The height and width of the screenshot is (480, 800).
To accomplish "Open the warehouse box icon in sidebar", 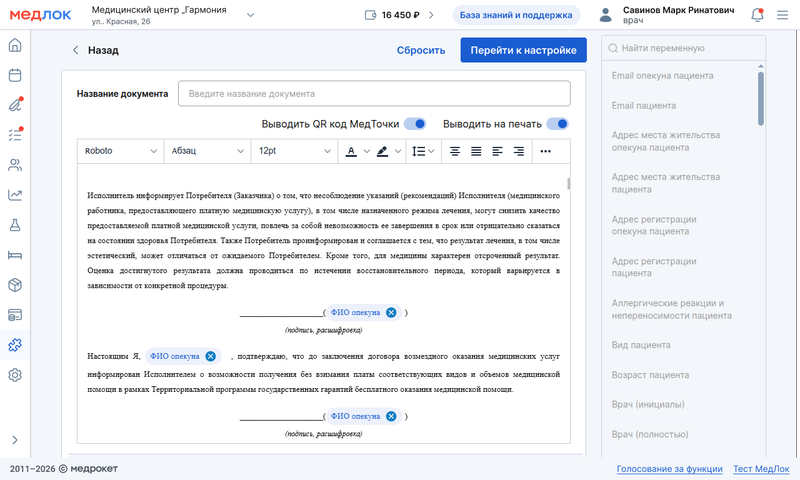I will point(15,285).
